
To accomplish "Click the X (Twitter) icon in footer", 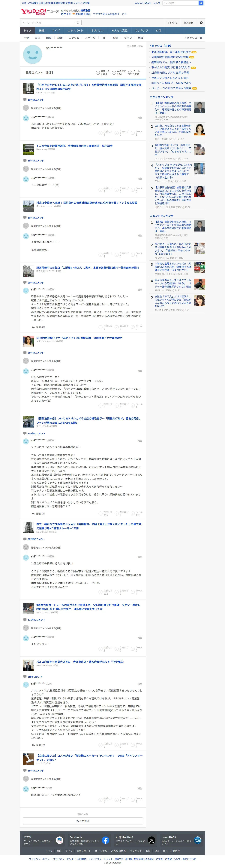I will coord(152,840).
